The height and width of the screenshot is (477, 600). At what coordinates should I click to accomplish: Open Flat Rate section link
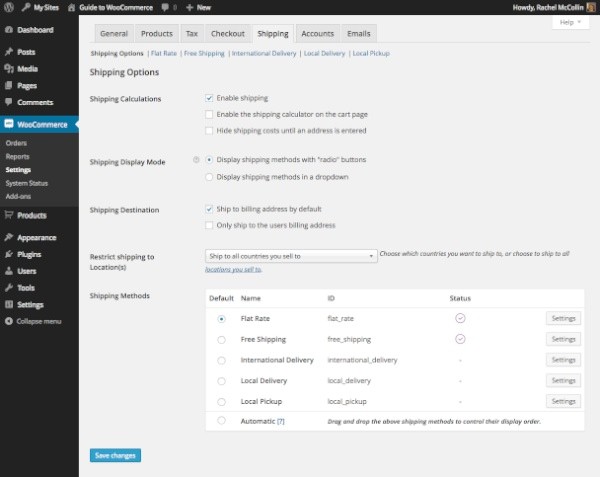(164, 53)
